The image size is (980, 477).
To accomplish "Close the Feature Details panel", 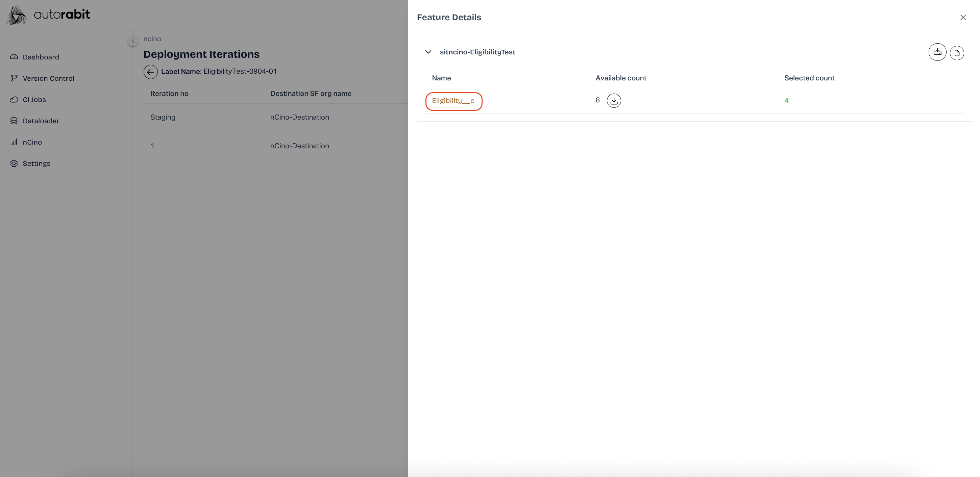I will pyautogui.click(x=963, y=18).
